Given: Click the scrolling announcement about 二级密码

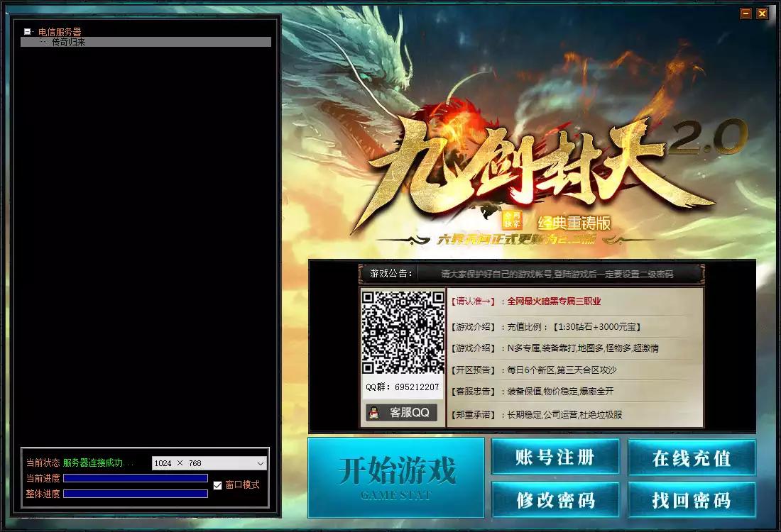Looking at the screenshot, I should 557,274.
